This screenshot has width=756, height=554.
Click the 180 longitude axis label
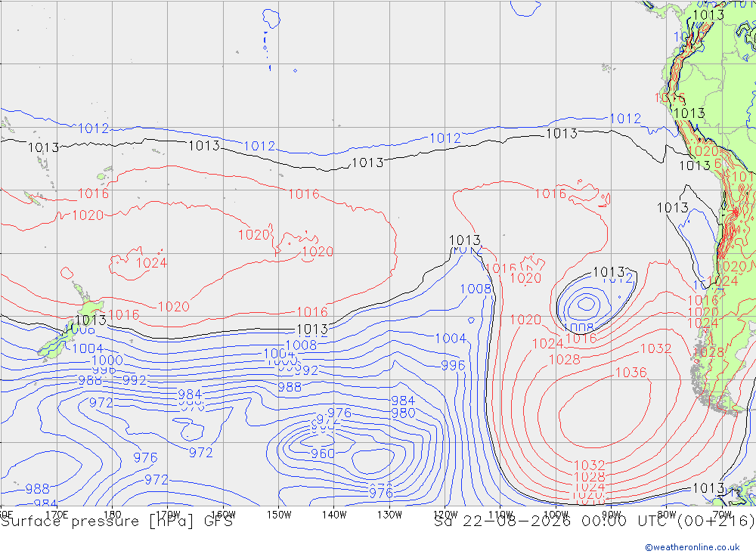pyautogui.click(x=113, y=515)
